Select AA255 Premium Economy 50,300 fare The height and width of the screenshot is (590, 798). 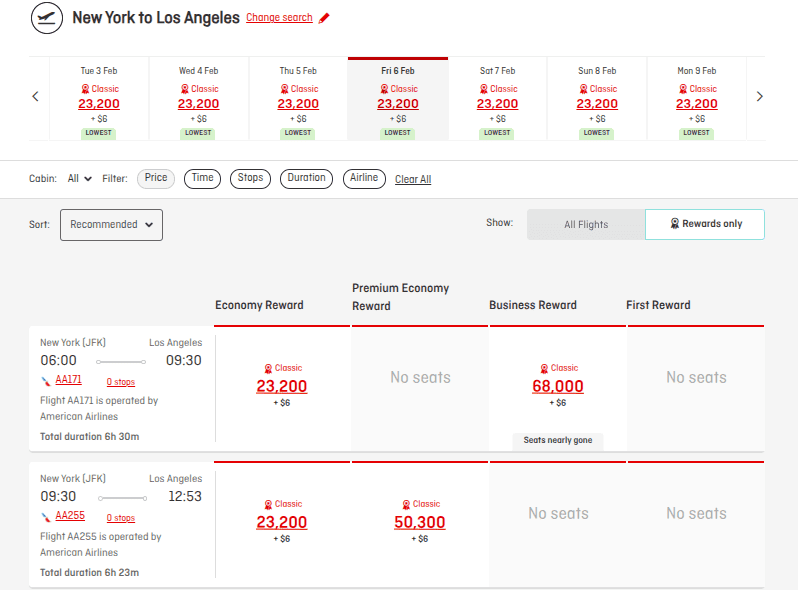[x=420, y=522]
